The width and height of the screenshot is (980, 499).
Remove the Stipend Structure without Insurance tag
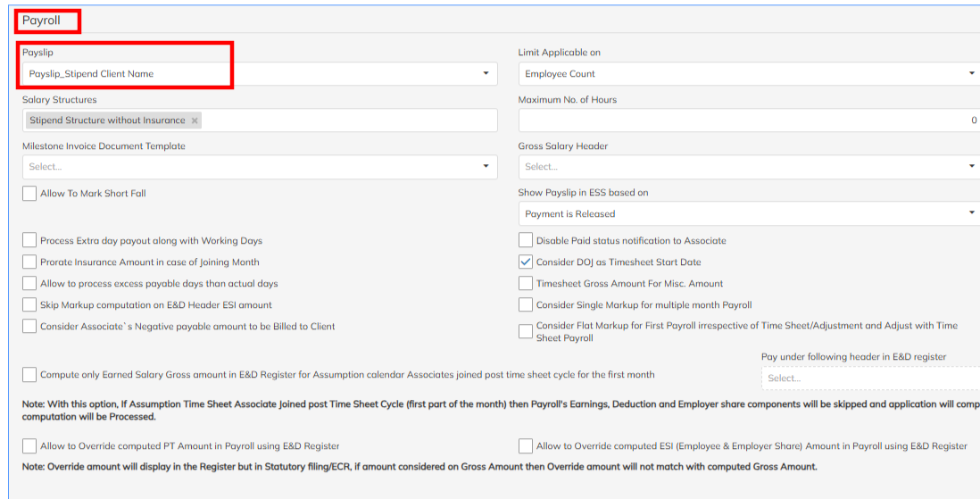(x=195, y=121)
